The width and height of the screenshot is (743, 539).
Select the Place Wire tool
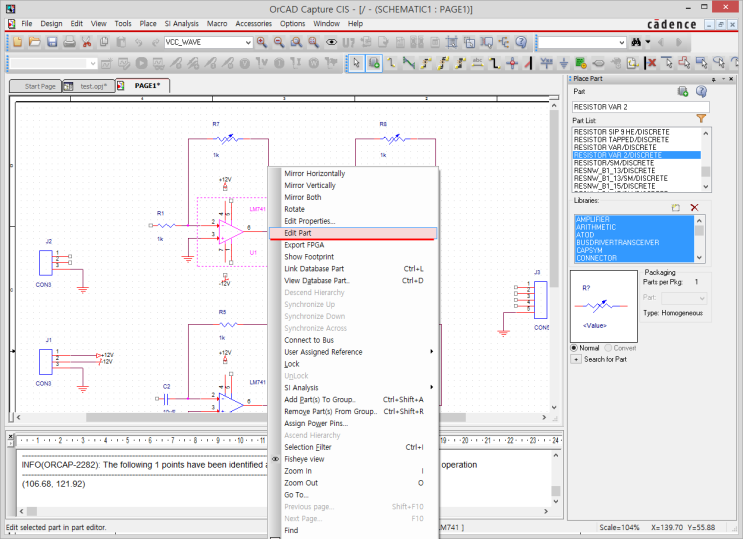(391, 63)
